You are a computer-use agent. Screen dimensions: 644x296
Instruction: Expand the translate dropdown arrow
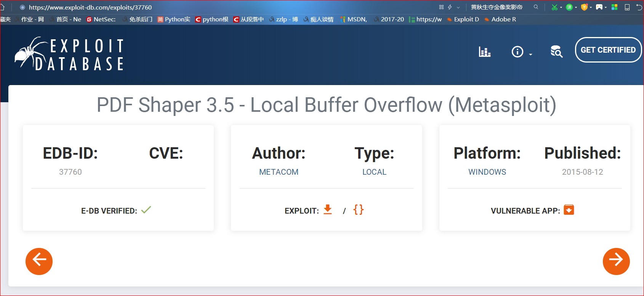(576, 8)
